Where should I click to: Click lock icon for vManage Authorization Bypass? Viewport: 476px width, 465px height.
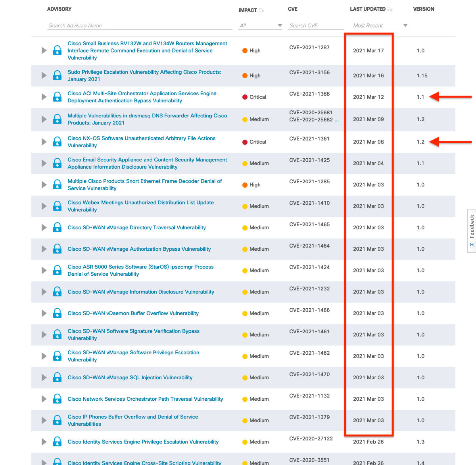point(58,249)
